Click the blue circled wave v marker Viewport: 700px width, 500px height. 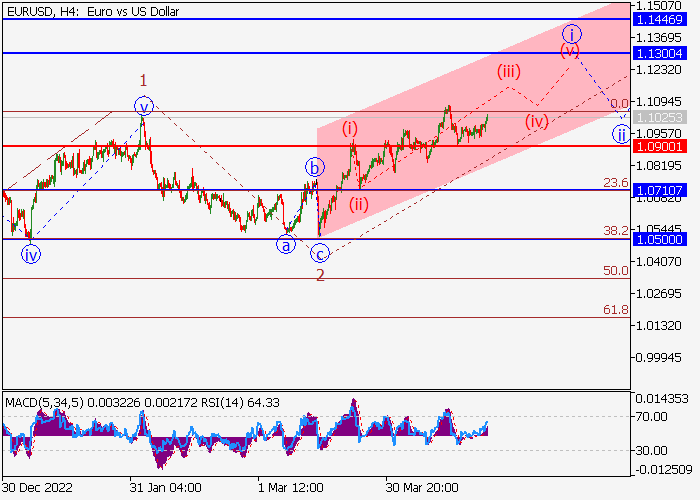click(x=144, y=105)
